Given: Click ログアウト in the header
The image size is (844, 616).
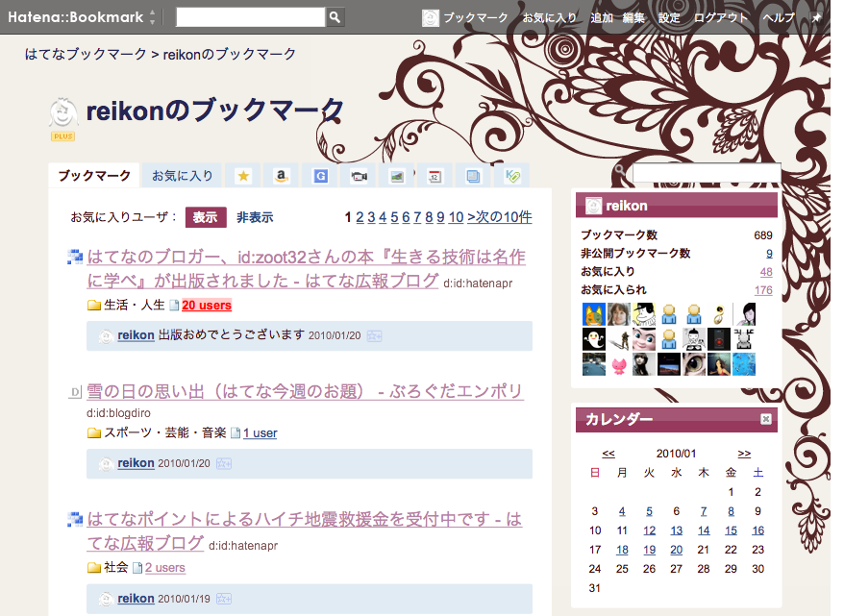Looking at the screenshot, I should (721, 17).
